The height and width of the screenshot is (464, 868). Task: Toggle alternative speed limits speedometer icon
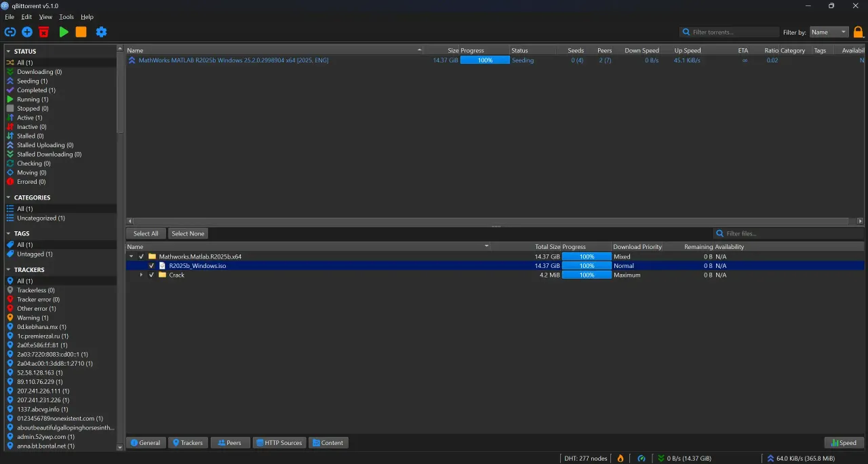[642, 459]
